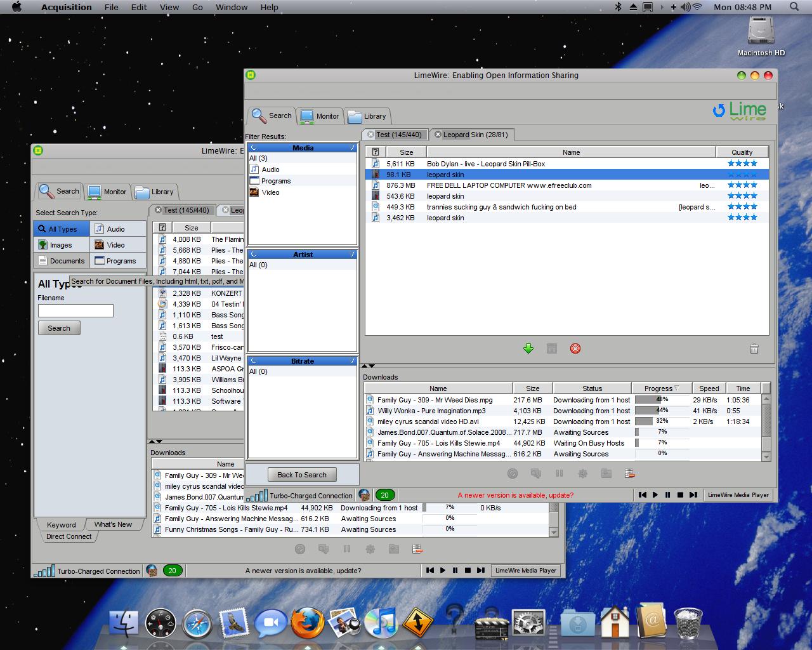Open the Direct Connect tab
Screen dimensions: 812x650
(69, 536)
